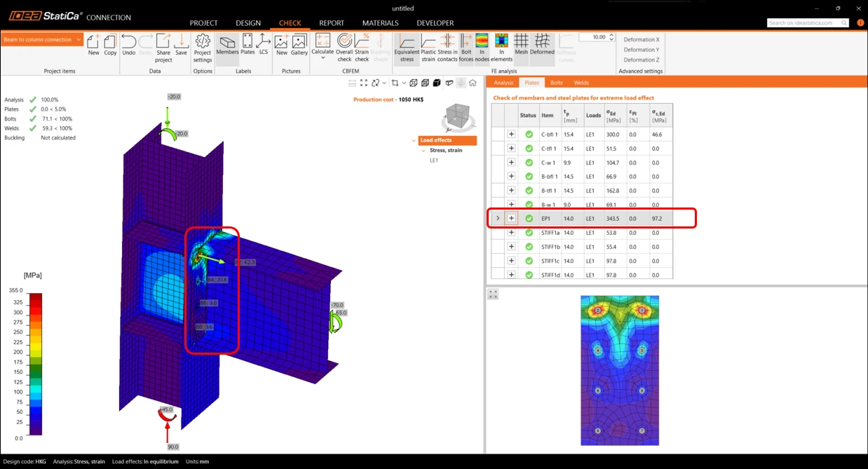
Task: Click the Deformed shape icon
Action: click(x=542, y=44)
